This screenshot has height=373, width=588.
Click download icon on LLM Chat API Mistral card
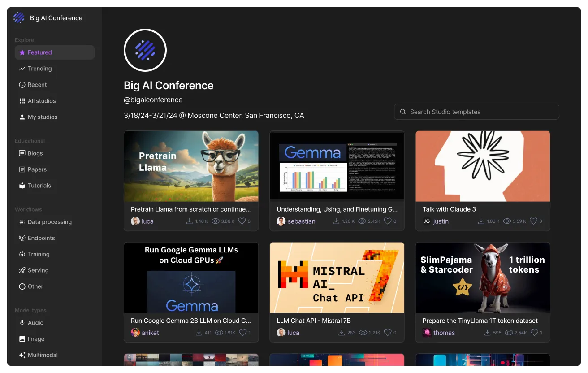342,333
